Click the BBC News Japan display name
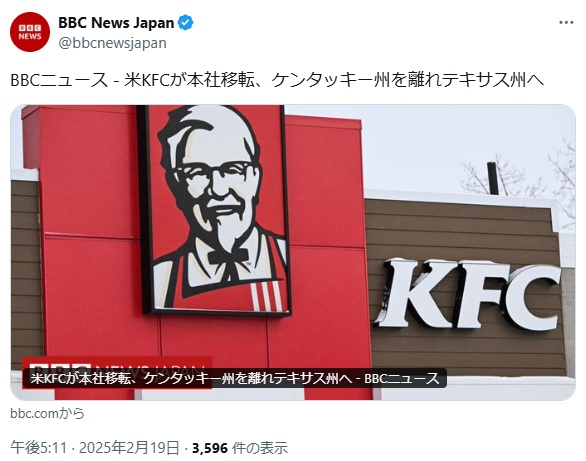586x461 pixels. pos(116,23)
